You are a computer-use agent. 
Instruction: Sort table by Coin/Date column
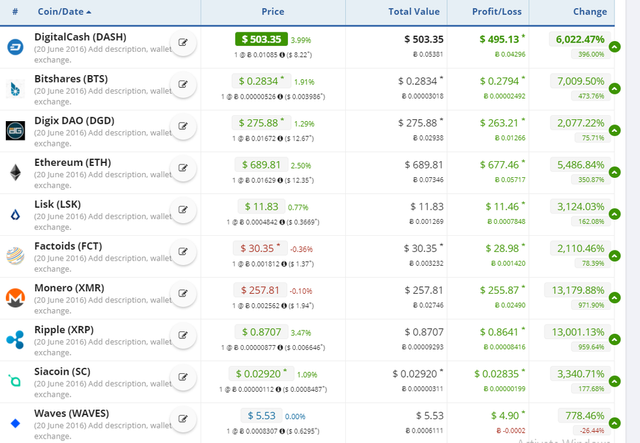coord(64,11)
